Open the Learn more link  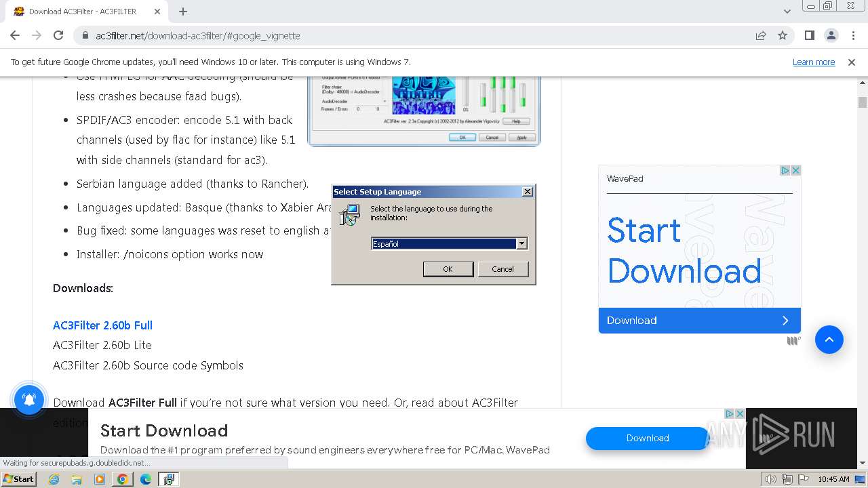[814, 62]
